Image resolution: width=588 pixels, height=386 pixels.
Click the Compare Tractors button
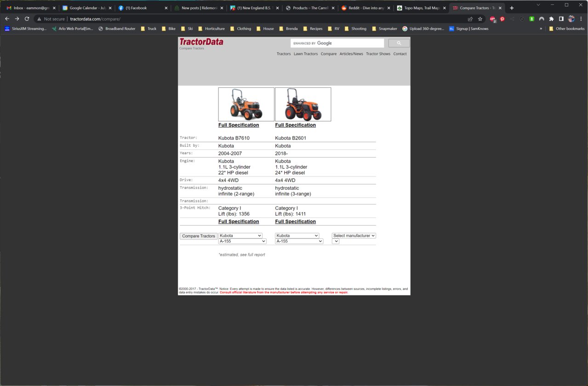tap(199, 236)
